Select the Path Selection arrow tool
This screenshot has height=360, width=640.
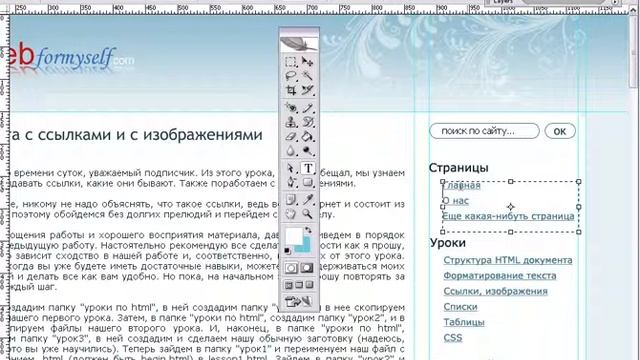coord(291,169)
